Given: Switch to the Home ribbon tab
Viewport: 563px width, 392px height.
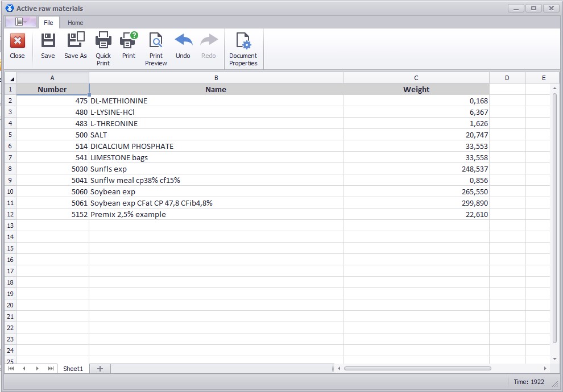Looking at the screenshot, I should (76, 23).
